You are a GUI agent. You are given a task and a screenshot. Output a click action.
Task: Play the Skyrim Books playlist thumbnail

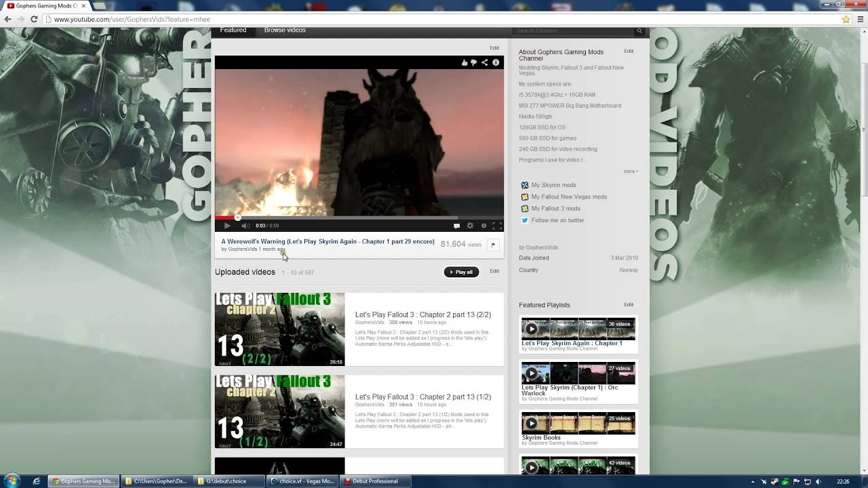(x=578, y=423)
